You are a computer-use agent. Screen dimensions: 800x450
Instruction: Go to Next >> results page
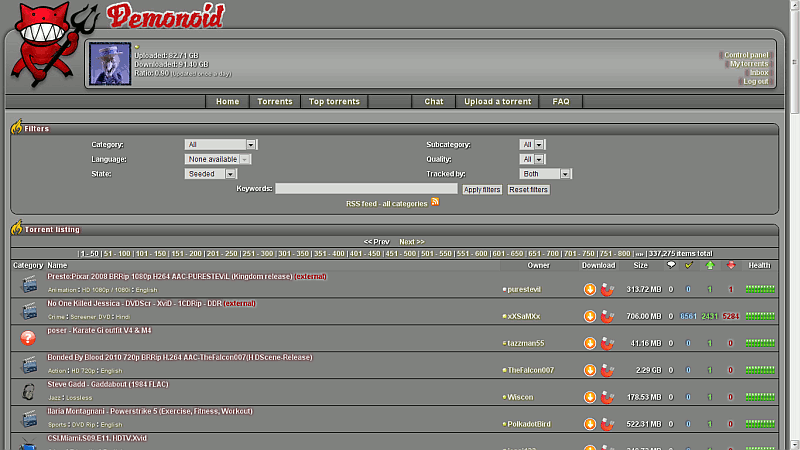pos(412,242)
